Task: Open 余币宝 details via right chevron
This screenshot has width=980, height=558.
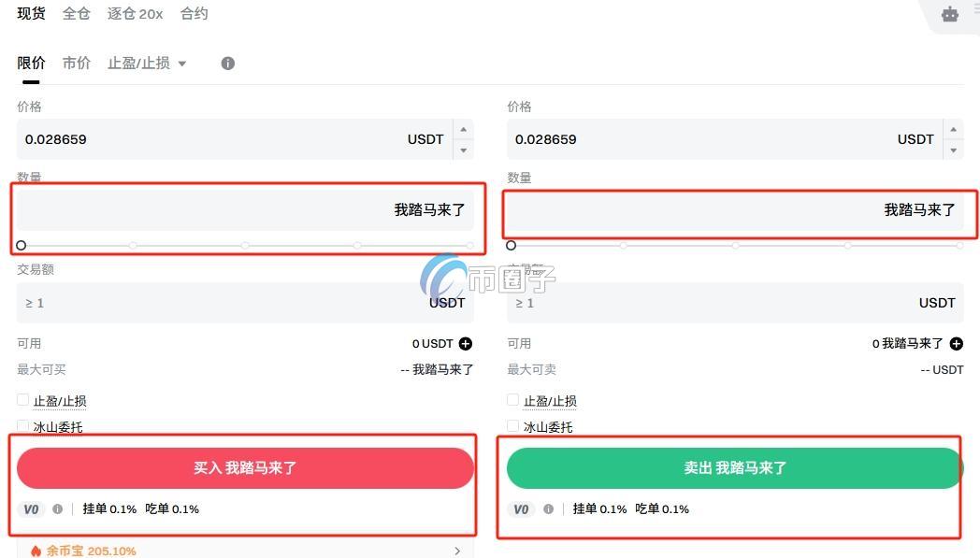Action: 457,551
